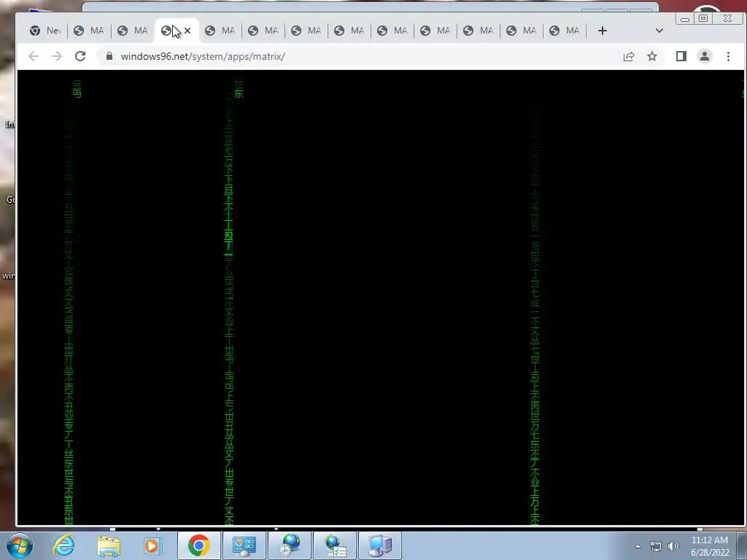Click the windows96.net address bar
Image resolution: width=747 pixels, height=560 pixels.
tap(357, 56)
